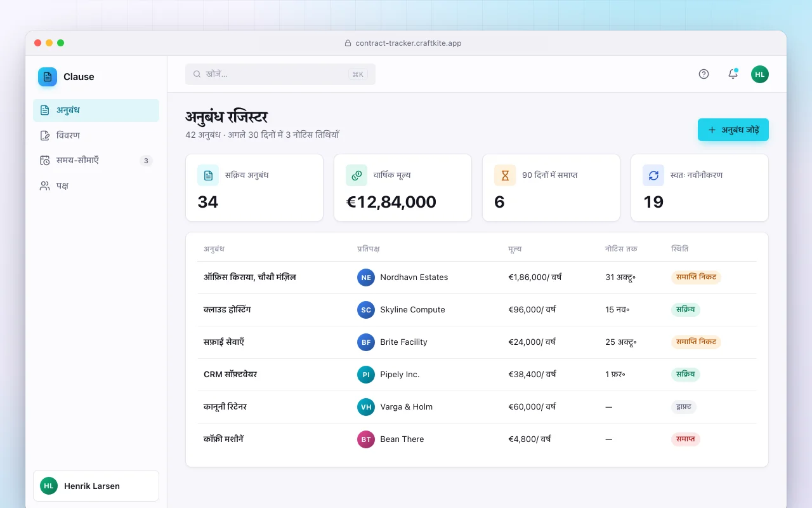The width and height of the screenshot is (812, 508).
Task: Open the कानूनी रिटेनर contract row
Action: pyautogui.click(x=477, y=407)
